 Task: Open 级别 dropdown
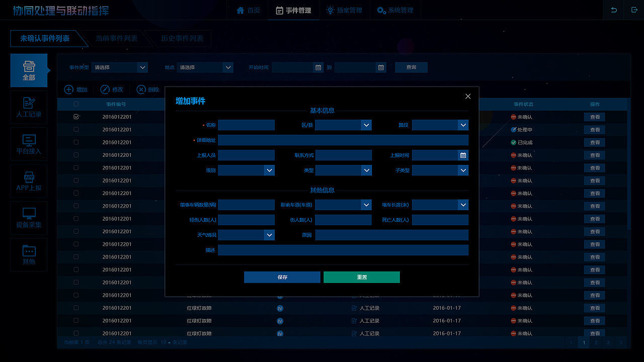click(x=247, y=170)
